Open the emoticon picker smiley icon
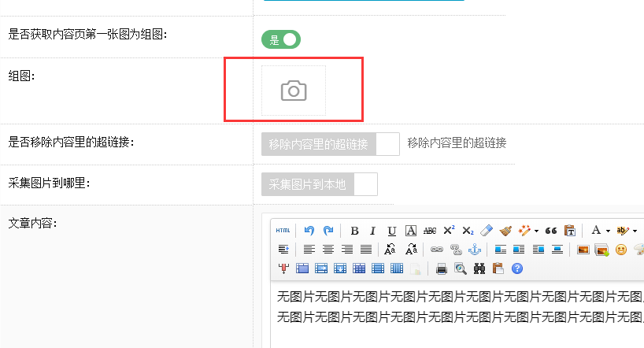 click(621, 250)
